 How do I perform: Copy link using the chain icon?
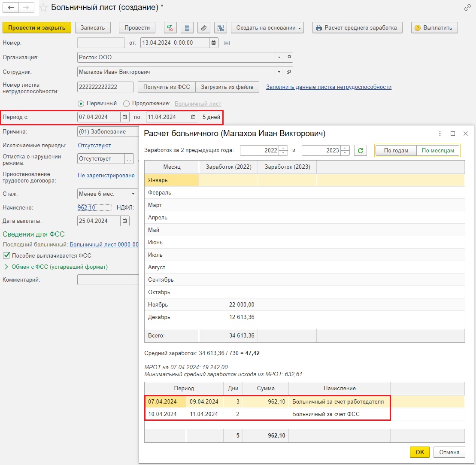point(467,8)
